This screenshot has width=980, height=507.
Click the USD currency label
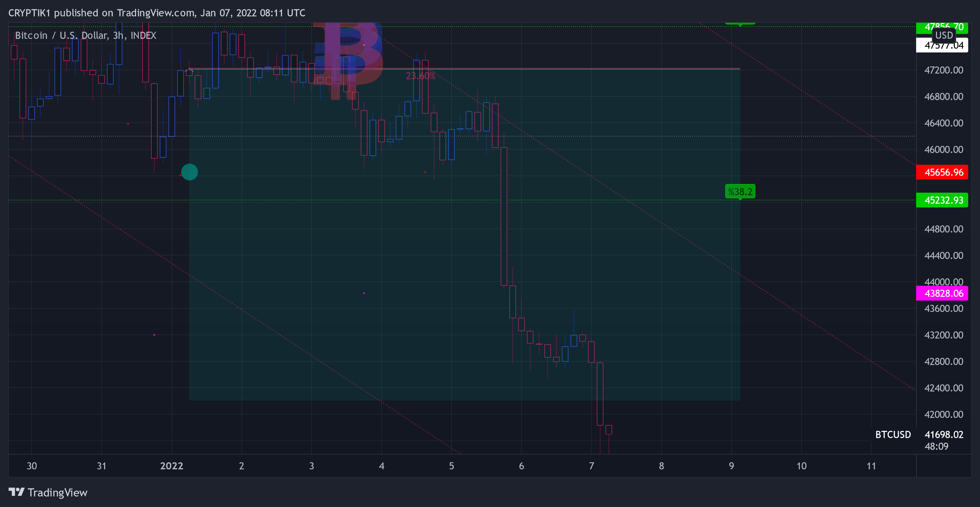tap(944, 35)
